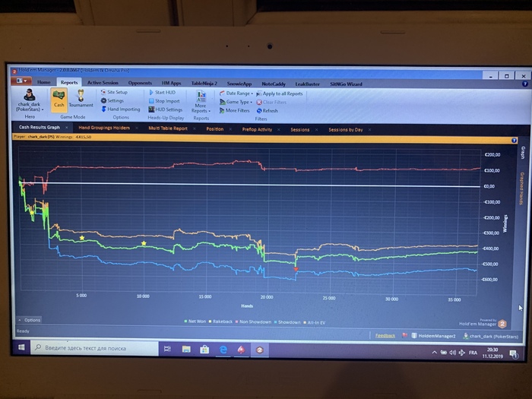
Task: Switch to Preflop Activity report tab
Action: tap(257, 129)
